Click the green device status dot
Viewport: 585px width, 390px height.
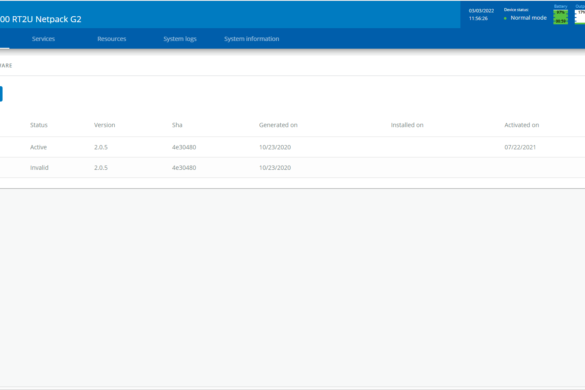[x=505, y=18]
